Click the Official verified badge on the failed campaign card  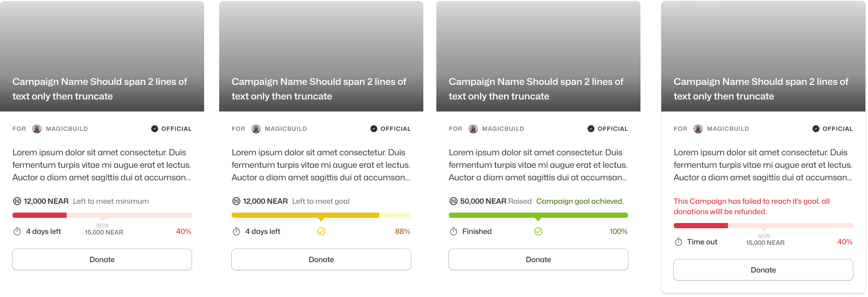pyautogui.click(x=816, y=129)
